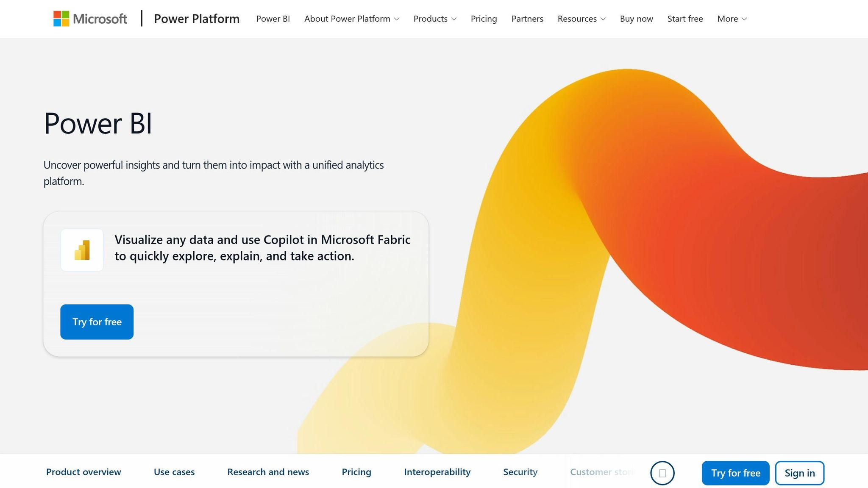Click the Sign in button
The height and width of the screenshot is (488, 868).
[799, 473]
